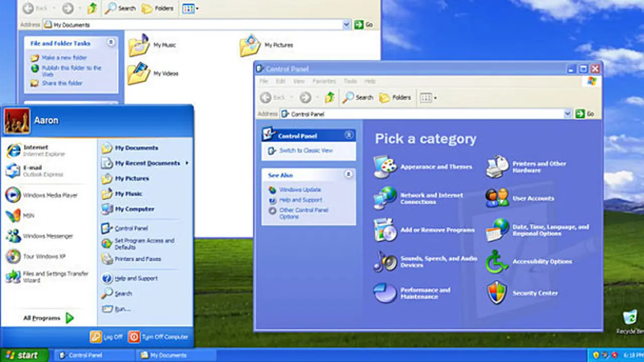Collapse the See Also sidebar section
Screen dimensions: 644x362
pyautogui.click(x=349, y=174)
